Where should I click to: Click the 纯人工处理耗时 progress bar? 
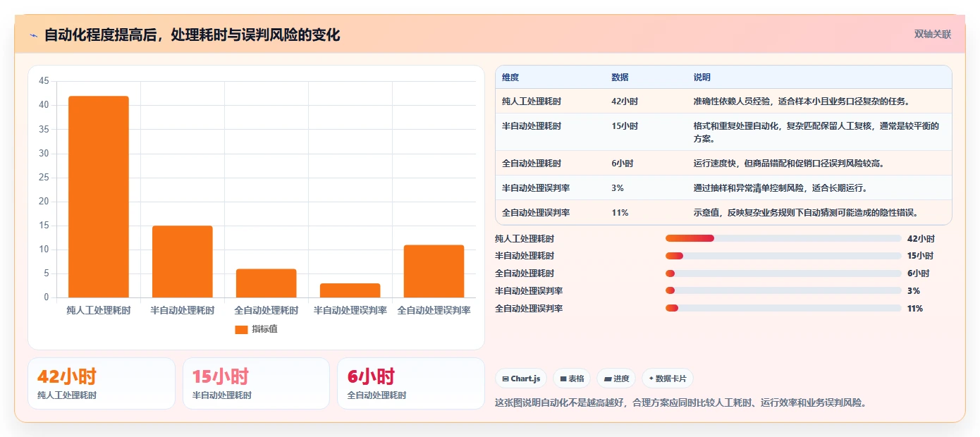pyautogui.click(x=783, y=238)
